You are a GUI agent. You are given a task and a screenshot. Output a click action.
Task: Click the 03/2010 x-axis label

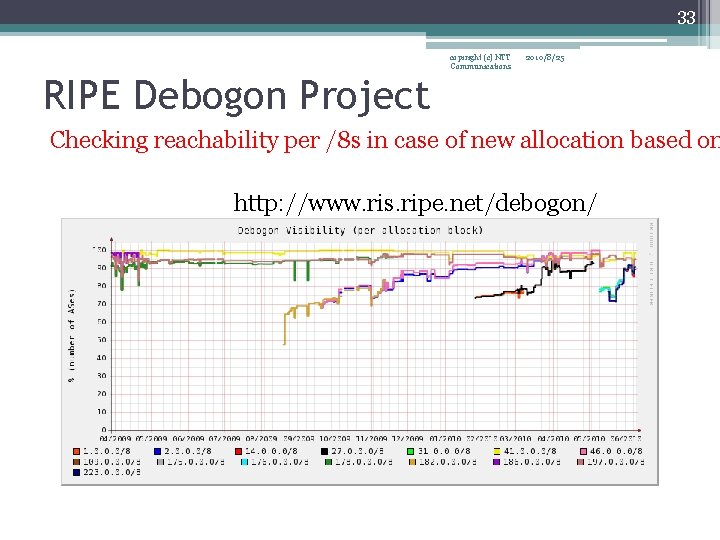(516, 439)
